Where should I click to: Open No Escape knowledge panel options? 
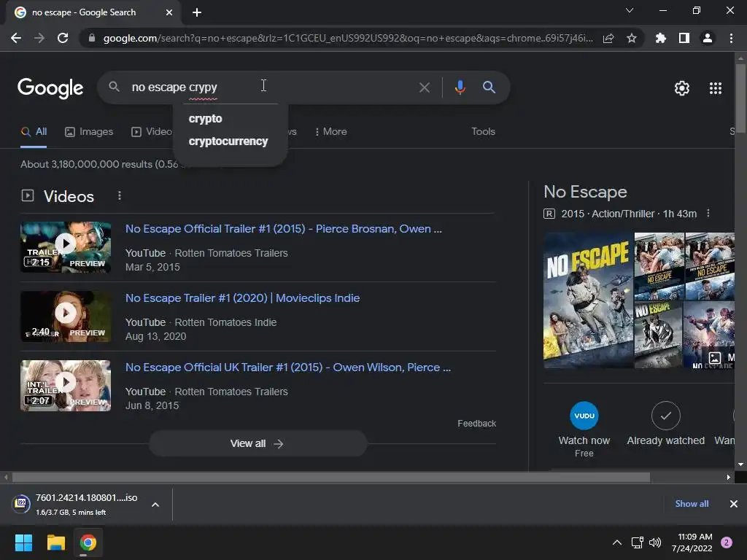tap(708, 214)
